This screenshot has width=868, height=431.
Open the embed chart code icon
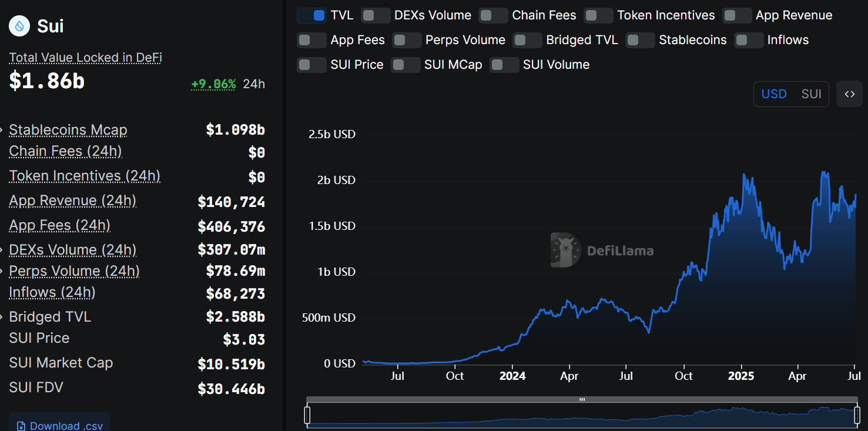pos(849,94)
